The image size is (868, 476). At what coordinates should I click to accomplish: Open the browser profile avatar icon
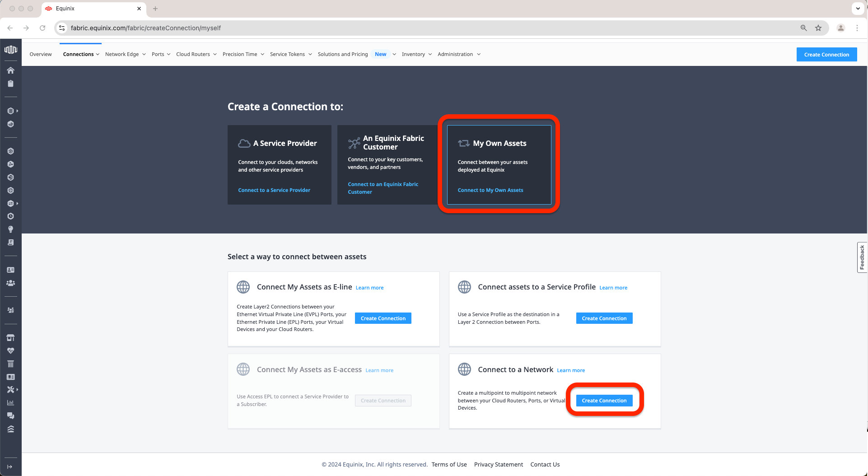pos(841,28)
